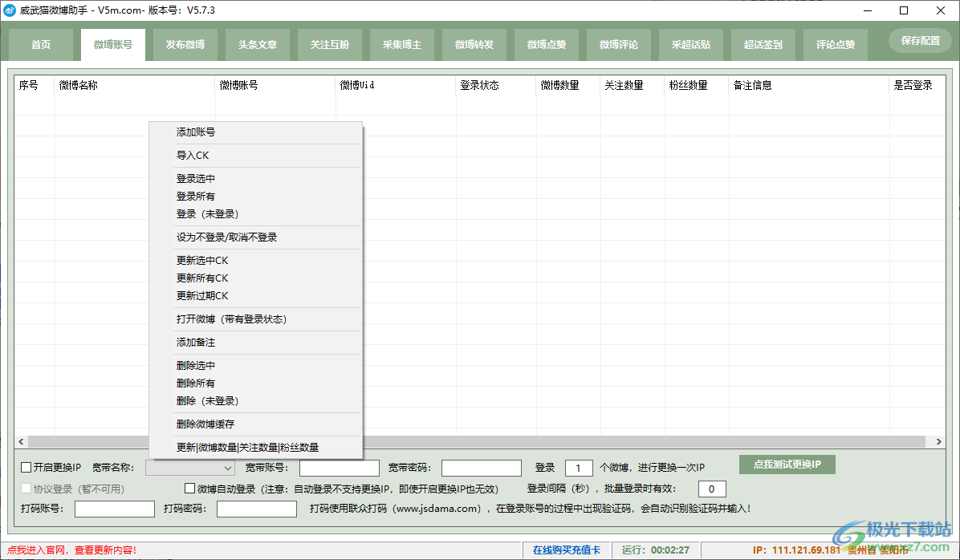Viewport: 960px width, 560px height.
Task: Click the 关注数量 column header
Action: coord(633,86)
